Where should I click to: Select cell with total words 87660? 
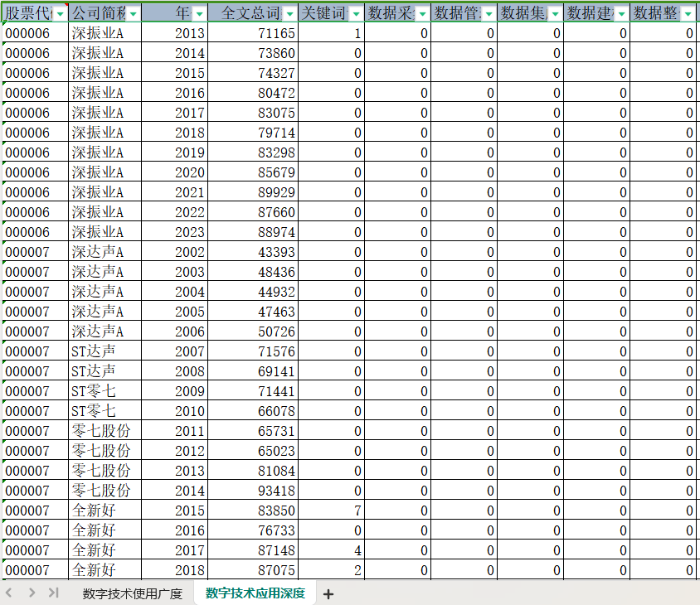(x=253, y=211)
